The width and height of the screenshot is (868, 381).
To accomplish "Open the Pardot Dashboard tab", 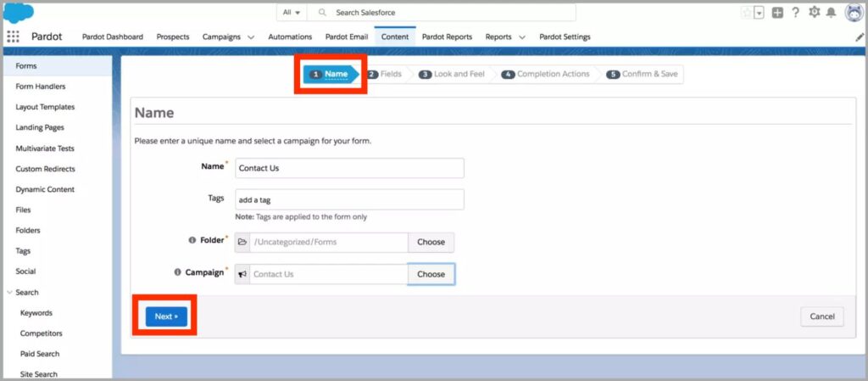I will (113, 36).
